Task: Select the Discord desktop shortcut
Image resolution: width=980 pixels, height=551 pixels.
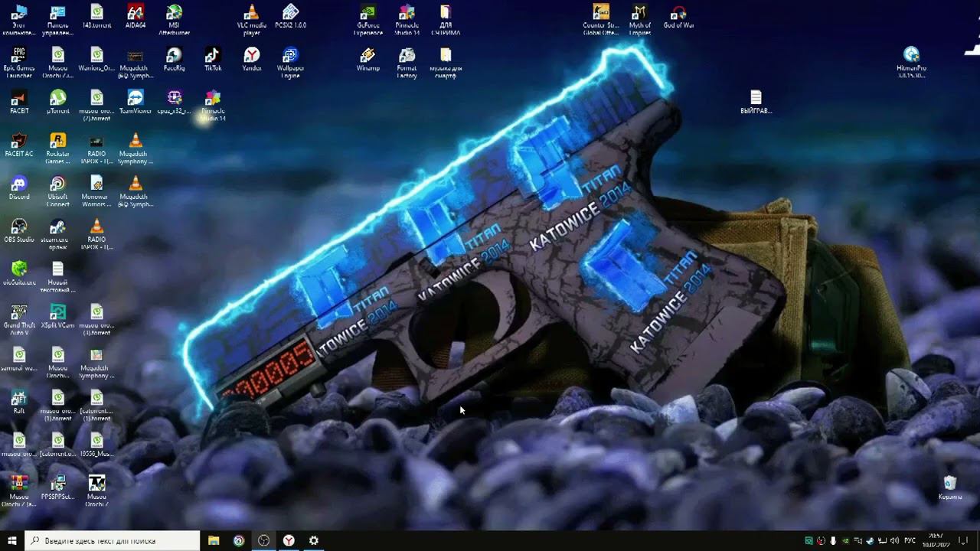Action: pos(19,188)
